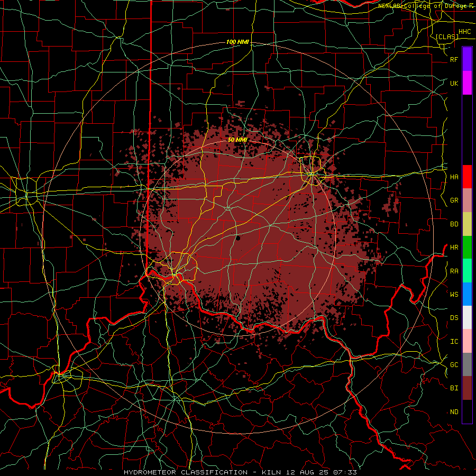Click the "[CLAS]" legend header text

447,36
